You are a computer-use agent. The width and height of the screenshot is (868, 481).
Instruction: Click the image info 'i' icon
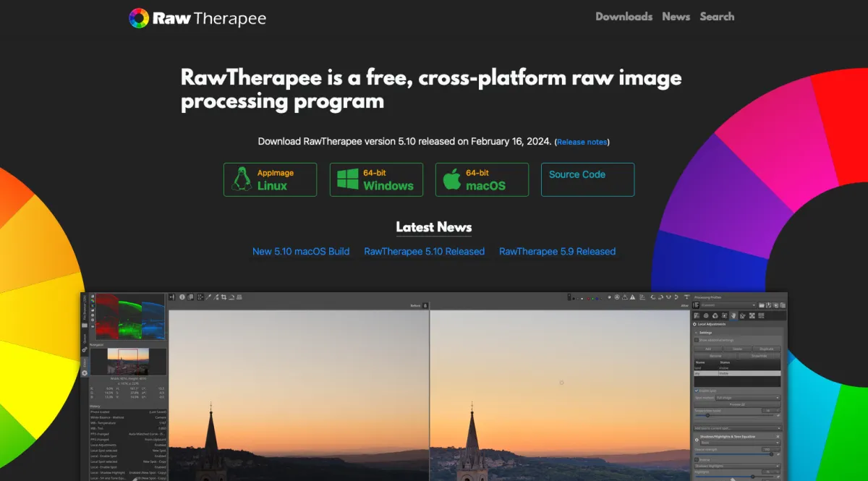pyautogui.click(x=182, y=297)
